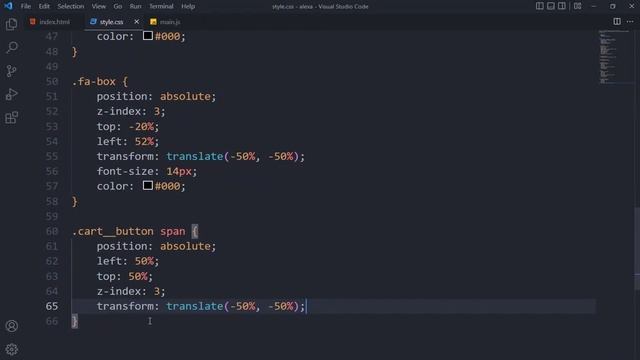Open the Search view in activity bar
The image size is (640, 360).
click(11, 47)
